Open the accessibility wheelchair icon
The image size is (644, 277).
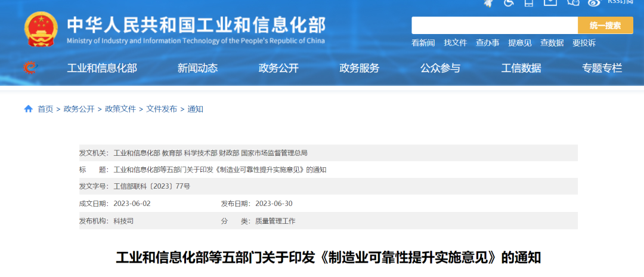(508, 3)
